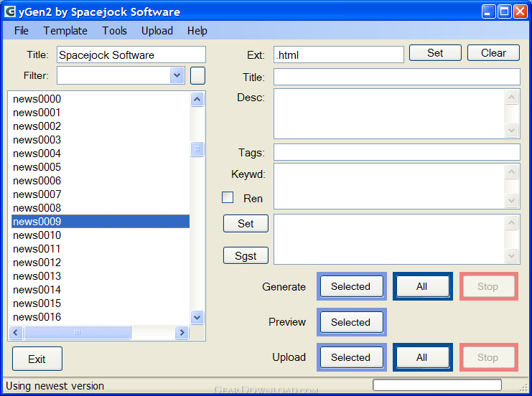Click the file list vertical scroll thumb
This screenshot has width=532, height=396.
pyautogui.click(x=197, y=149)
